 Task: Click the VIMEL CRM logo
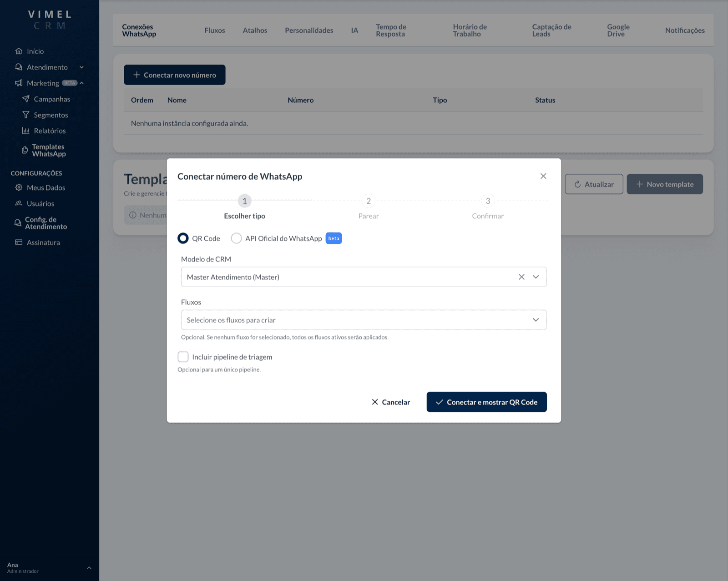50,20
